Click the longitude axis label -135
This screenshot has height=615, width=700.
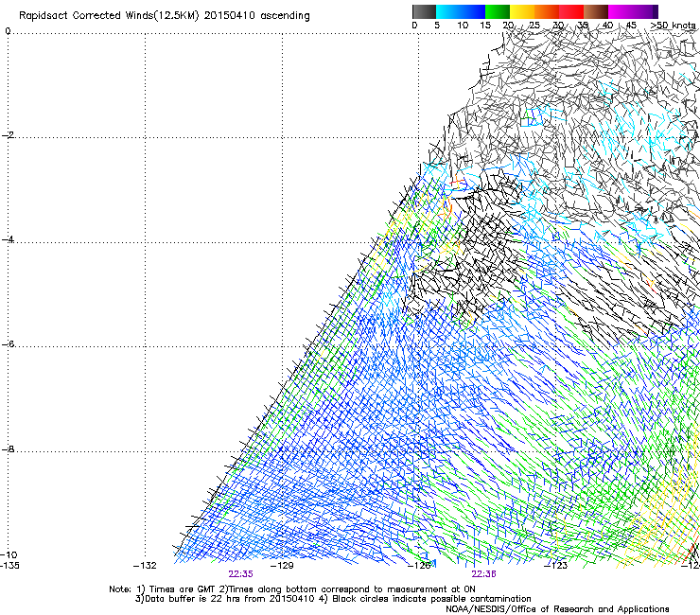[x=9, y=566]
